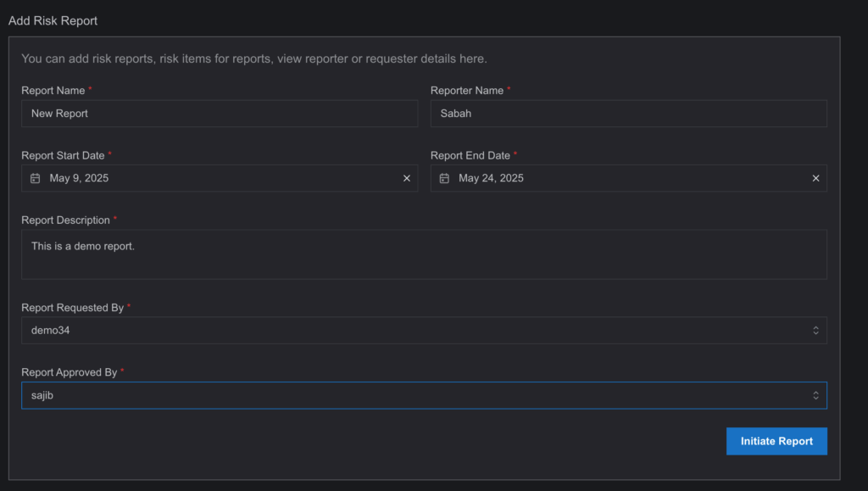This screenshot has height=491, width=868.
Task: Click the Initiate Report button
Action: point(776,441)
